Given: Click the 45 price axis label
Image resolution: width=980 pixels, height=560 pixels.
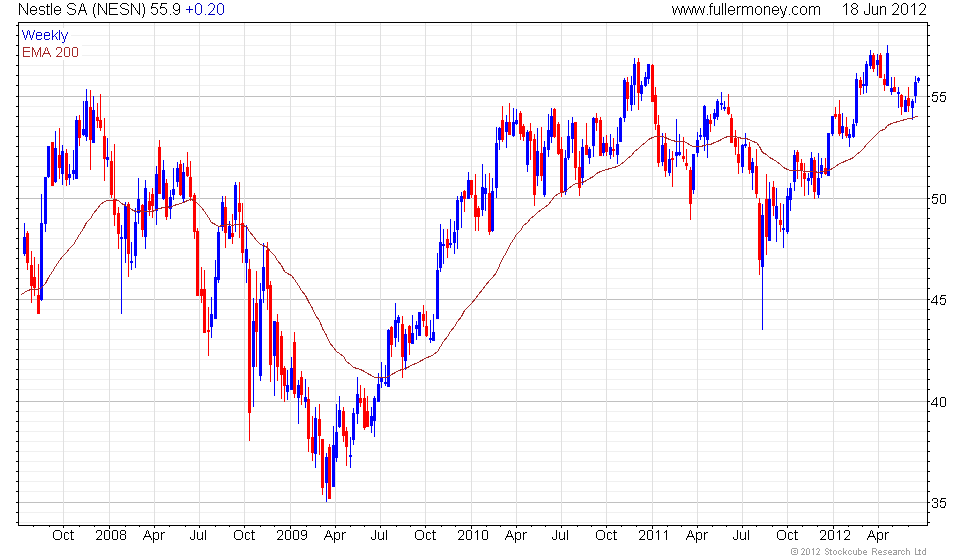Looking at the screenshot, I should pyautogui.click(x=939, y=300).
